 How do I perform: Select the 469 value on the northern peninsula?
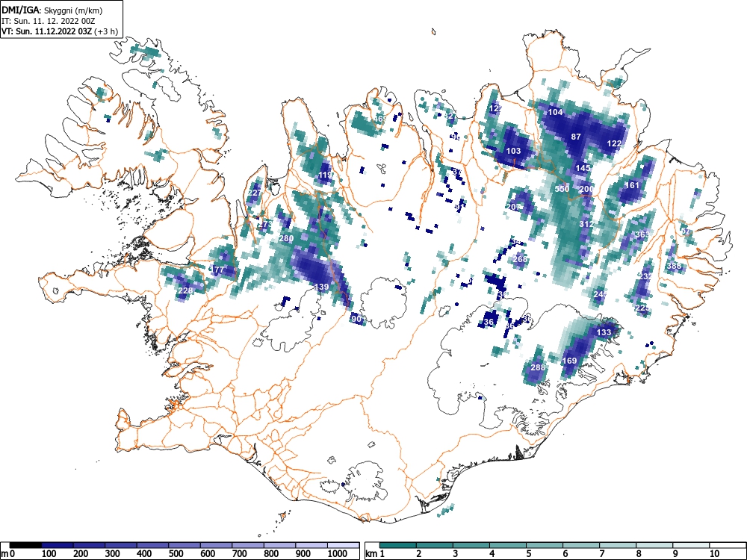380,119
